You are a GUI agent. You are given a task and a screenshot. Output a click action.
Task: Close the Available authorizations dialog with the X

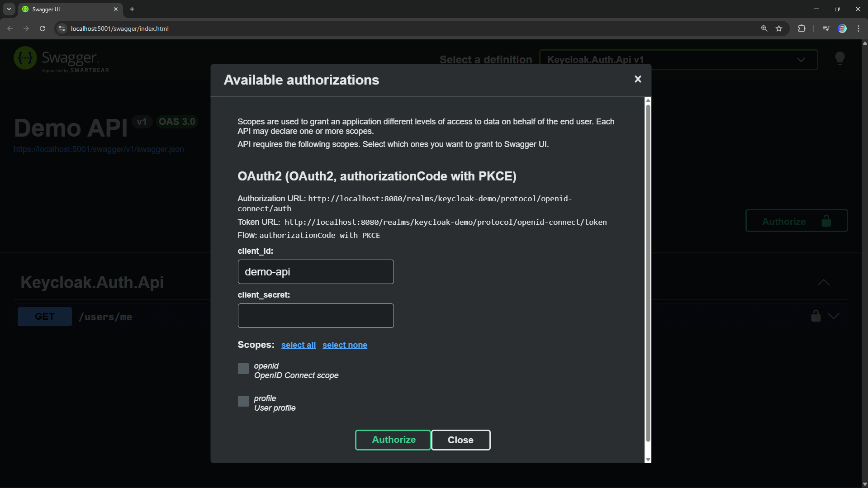click(637, 79)
